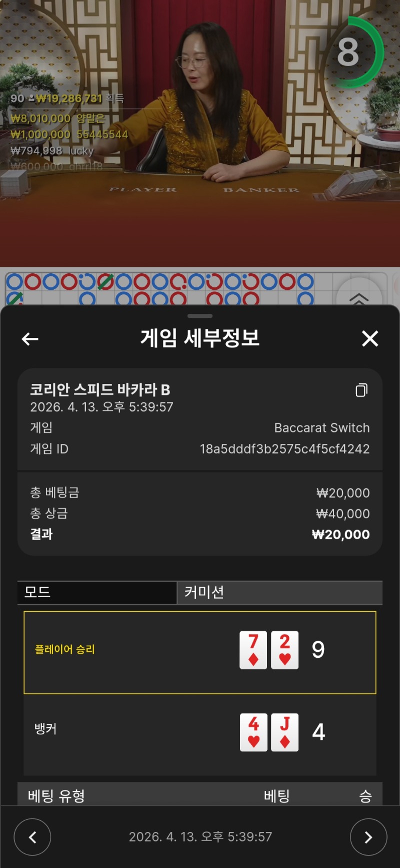Tap the panel drag handle bar
The width and height of the screenshot is (400, 868).
200,316
